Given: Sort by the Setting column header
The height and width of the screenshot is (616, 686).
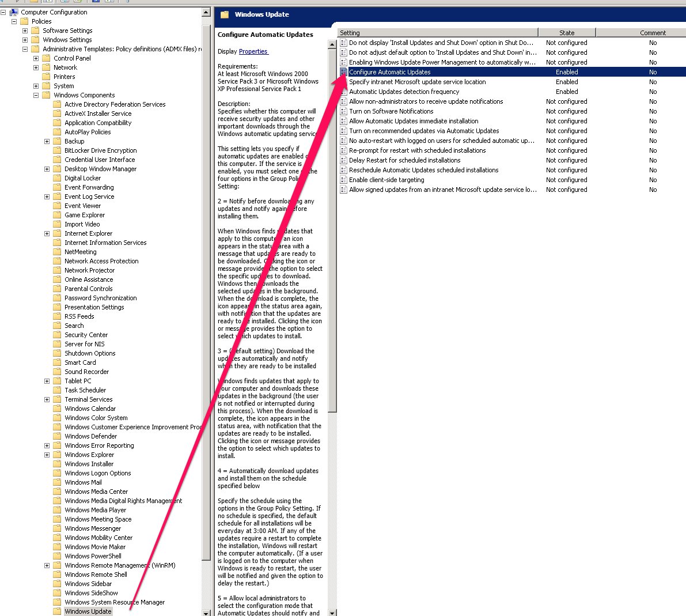Looking at the screenshot, I should point(438,33).
